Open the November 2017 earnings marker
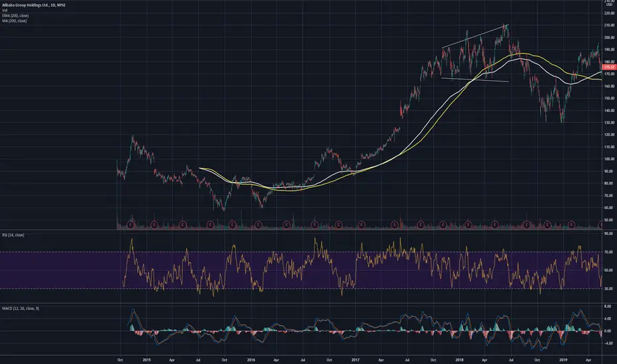This screenshot has height=364, width=617. point(443,225)
